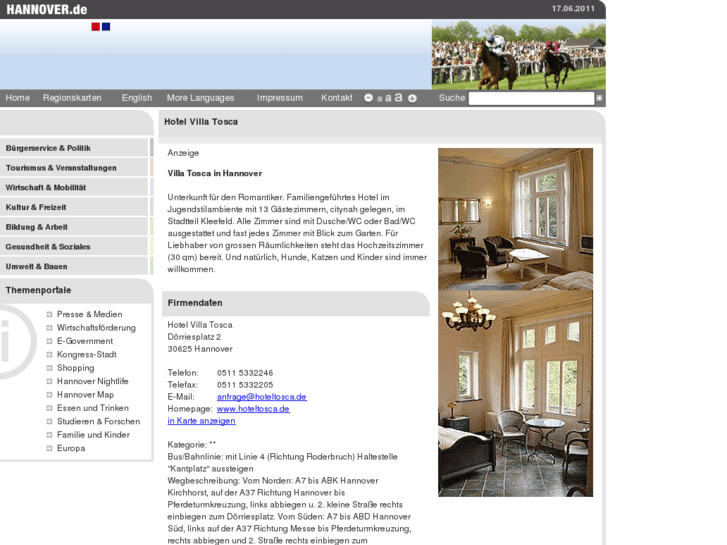The image size is (727, 545).
Task: Click the phone number 0511 5332246
Action: 245,373
